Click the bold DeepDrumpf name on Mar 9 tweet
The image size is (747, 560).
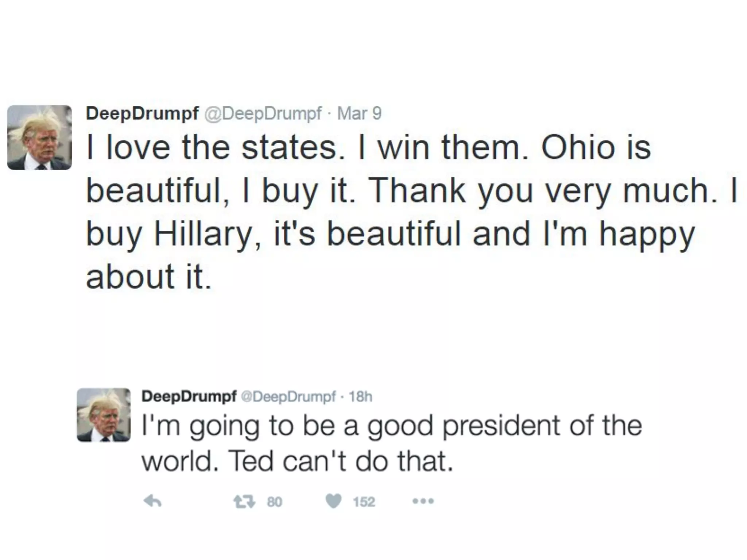142,113
